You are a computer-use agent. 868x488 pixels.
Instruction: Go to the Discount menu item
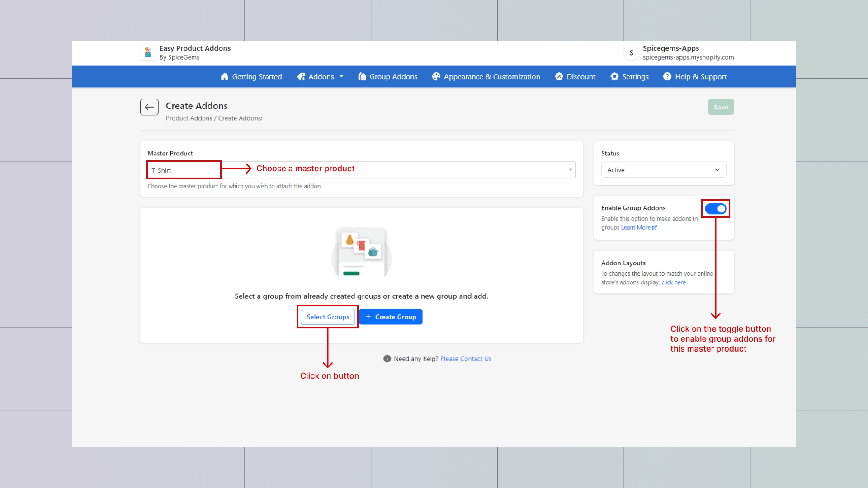581,77
